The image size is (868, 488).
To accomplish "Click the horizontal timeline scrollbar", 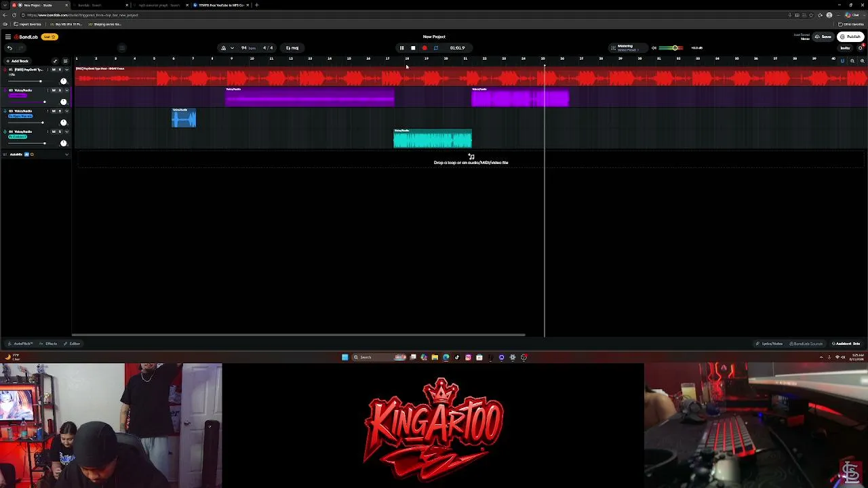I will tap(298, 335).
